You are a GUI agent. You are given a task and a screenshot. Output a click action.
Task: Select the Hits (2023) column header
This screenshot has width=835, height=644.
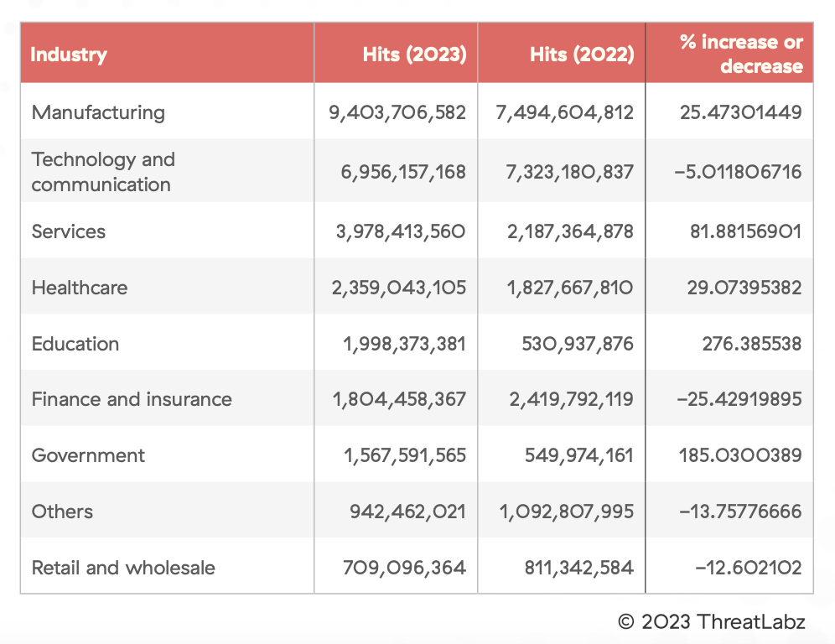(x=414, y=55)
